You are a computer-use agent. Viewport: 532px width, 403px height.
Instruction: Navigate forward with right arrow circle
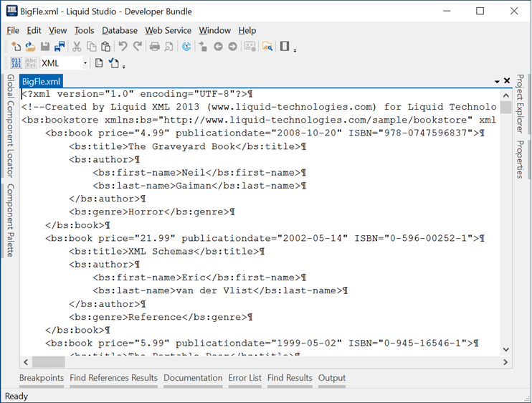point(232,47)
